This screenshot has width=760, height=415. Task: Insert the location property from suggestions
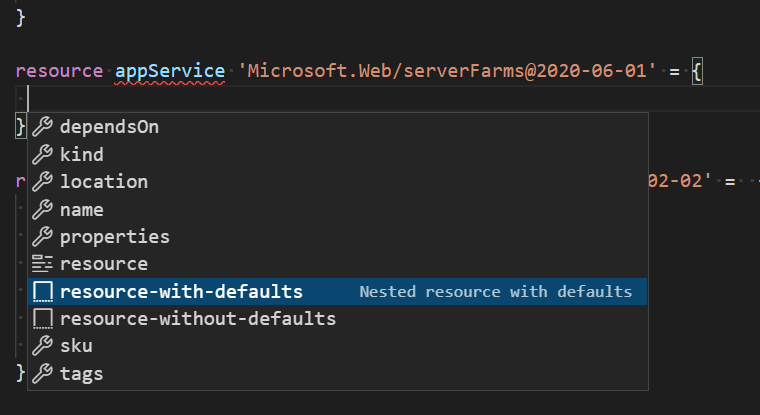tap(104, 182)
